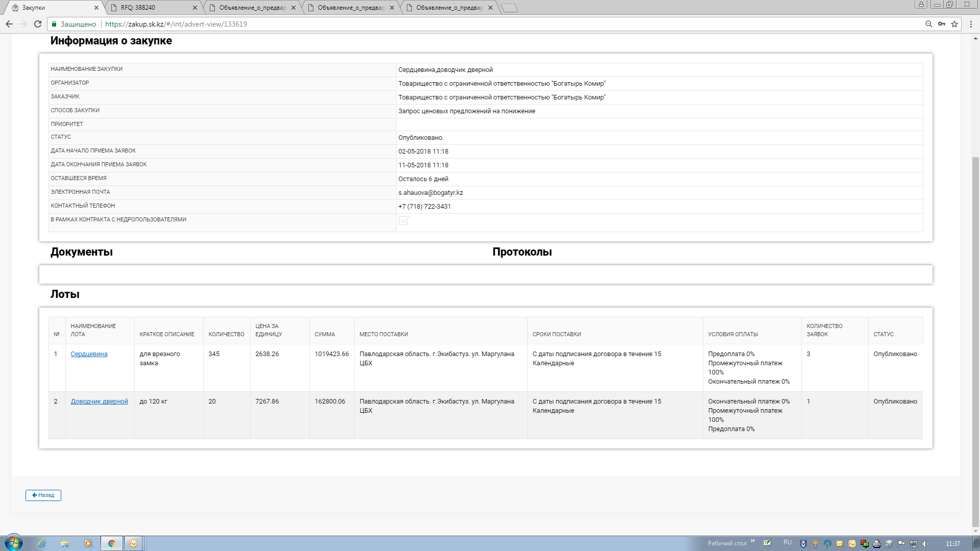This screenshot has width=980, height=551.
Task: Click the СРОКИ ПОСТАВКИ column header
Action: tap(556, 334)
